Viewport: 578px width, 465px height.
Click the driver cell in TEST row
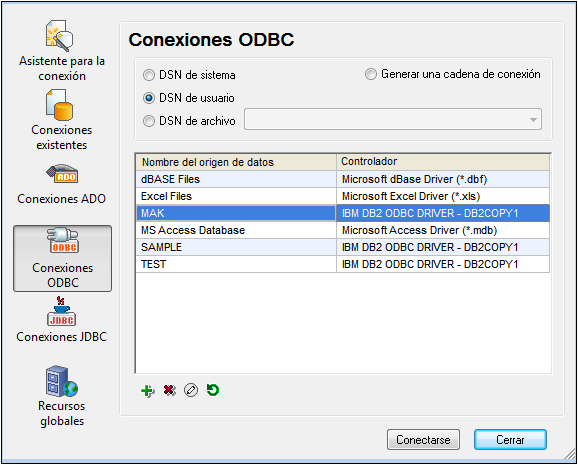443,264
